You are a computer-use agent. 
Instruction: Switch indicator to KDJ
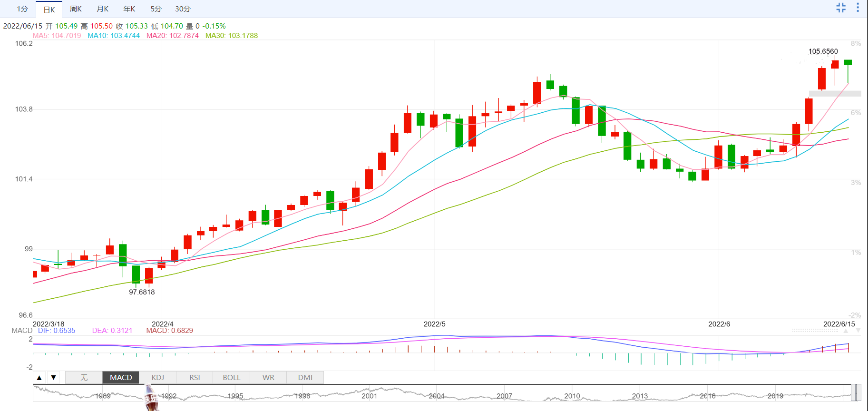(x=158, y=378)
